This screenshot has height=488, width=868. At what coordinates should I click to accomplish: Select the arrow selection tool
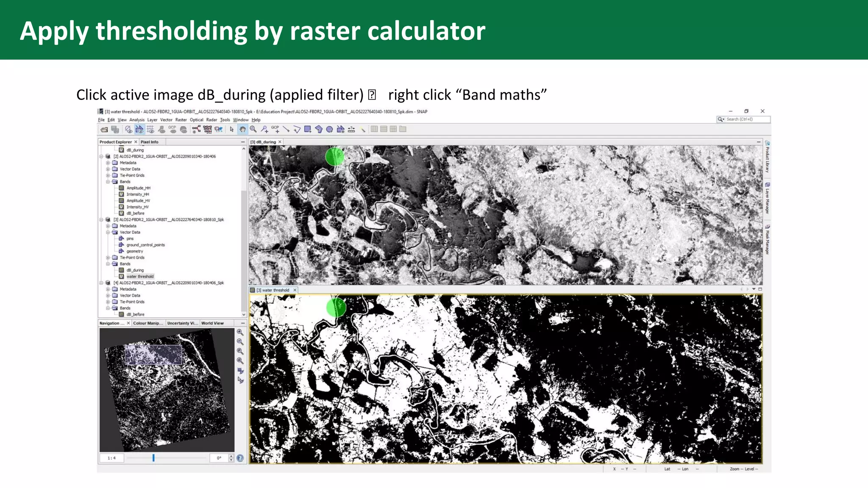click(232, 130)
